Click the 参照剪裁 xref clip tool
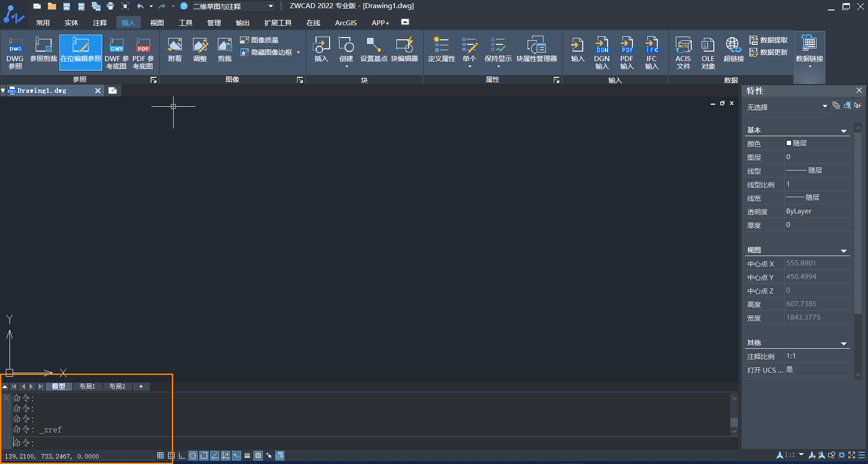 (43, 50)
